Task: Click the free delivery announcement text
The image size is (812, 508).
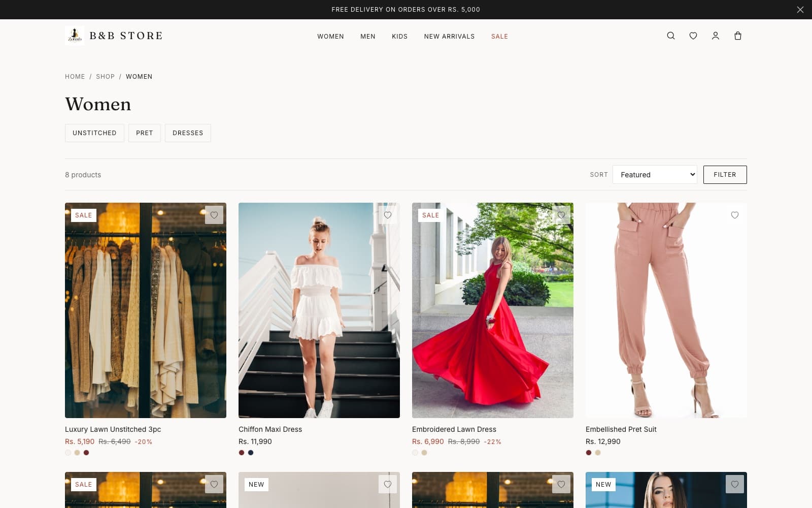Action: coord(405,10)
